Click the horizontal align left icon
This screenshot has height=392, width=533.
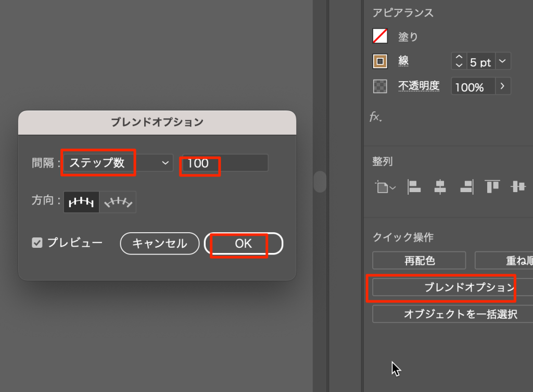[414, 186]
